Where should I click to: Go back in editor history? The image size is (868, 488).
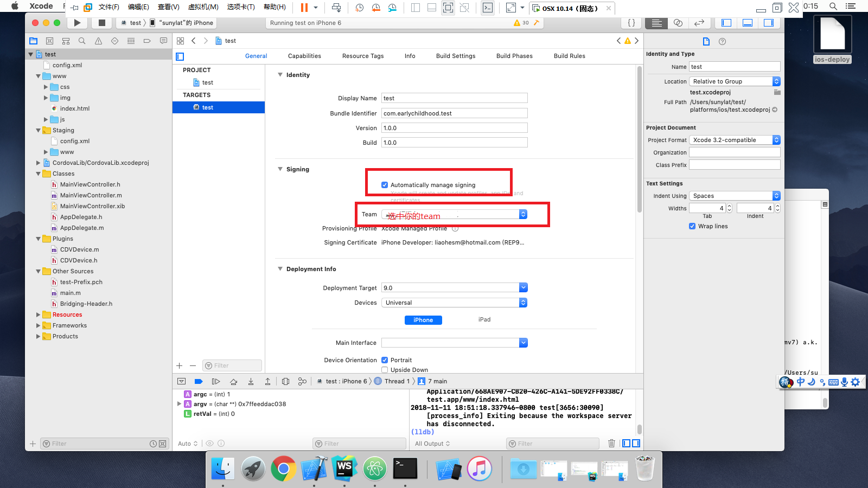point(194,41)
